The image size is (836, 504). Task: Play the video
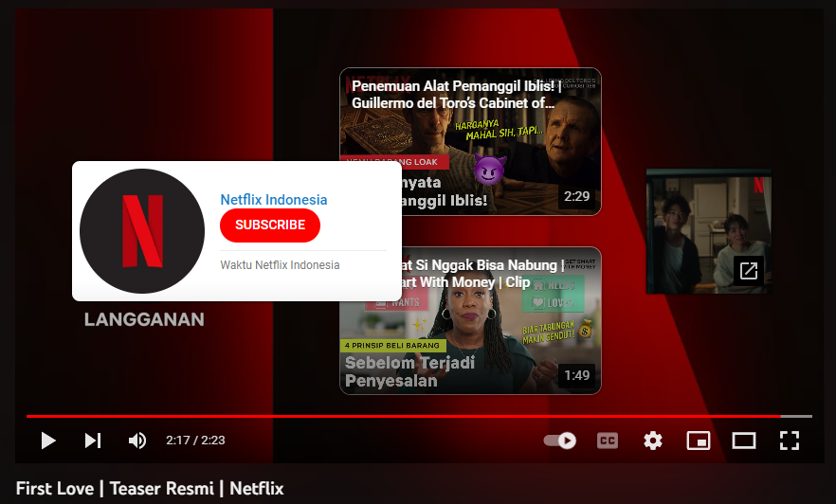(48, 441)
